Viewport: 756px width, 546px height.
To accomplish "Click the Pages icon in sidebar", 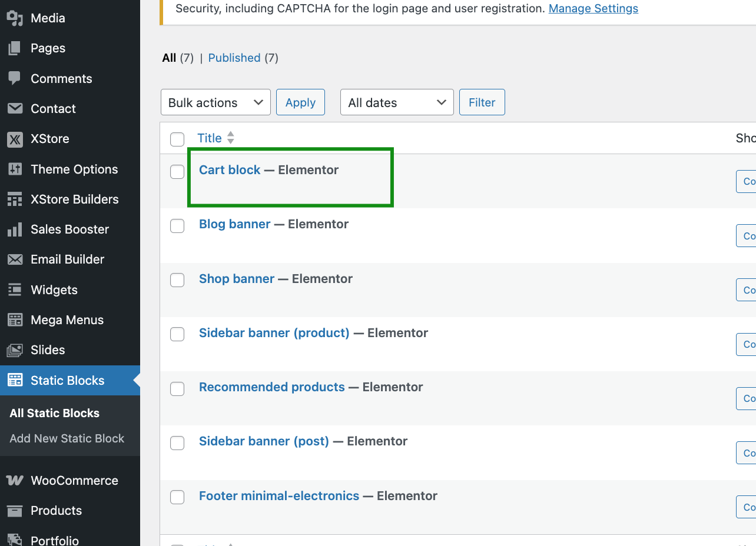I will click(x=15, y=48).
